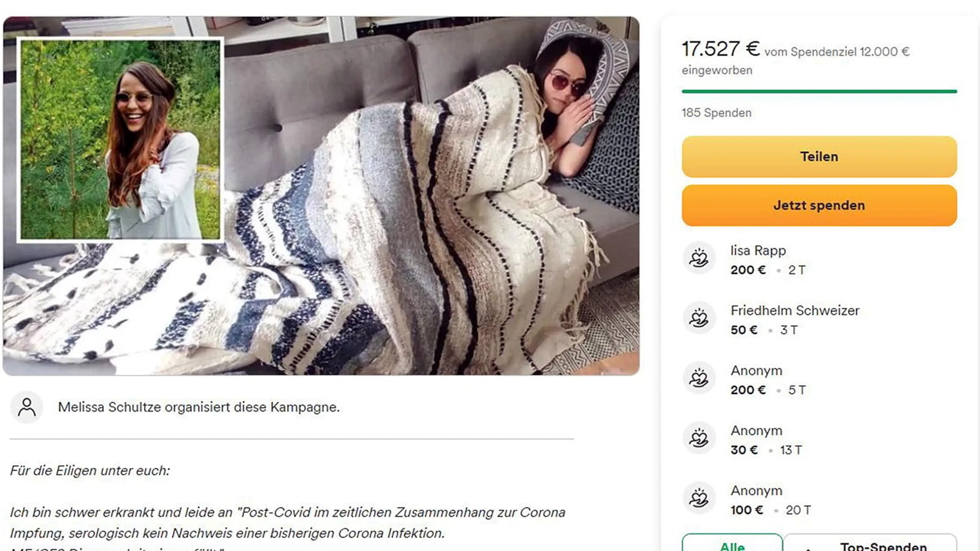Click the green donation progress bar

pos(819,92)
